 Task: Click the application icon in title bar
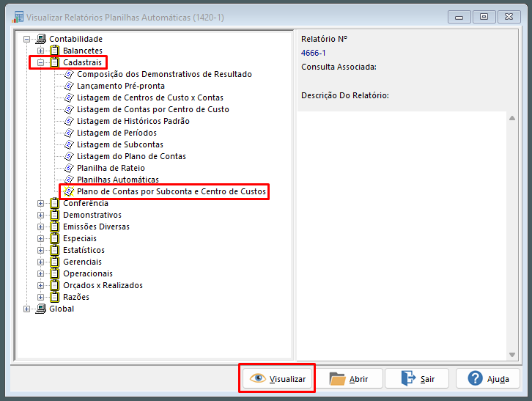tap(18, 17)
